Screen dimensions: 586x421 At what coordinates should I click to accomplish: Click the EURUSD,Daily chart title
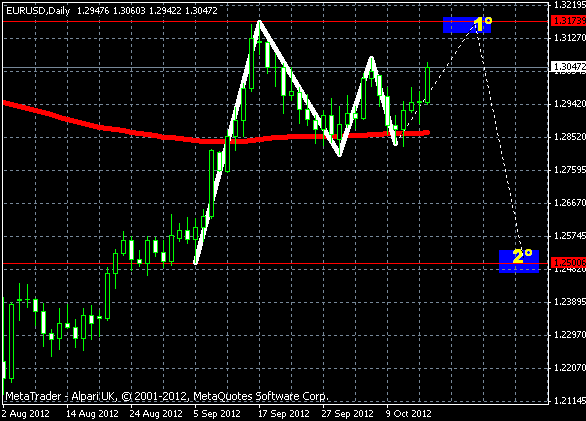(x=38, y=10)
